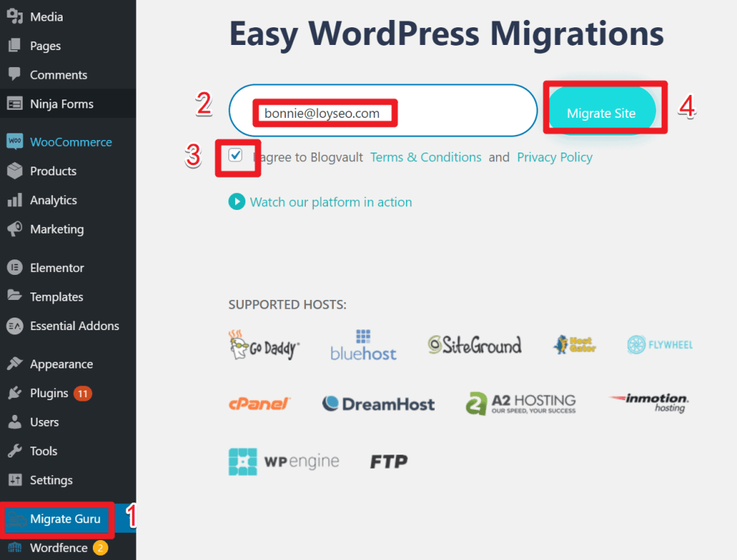Click the WP Engine logo
The width and height of the screenshot is (737, 560).
[284, 461]
